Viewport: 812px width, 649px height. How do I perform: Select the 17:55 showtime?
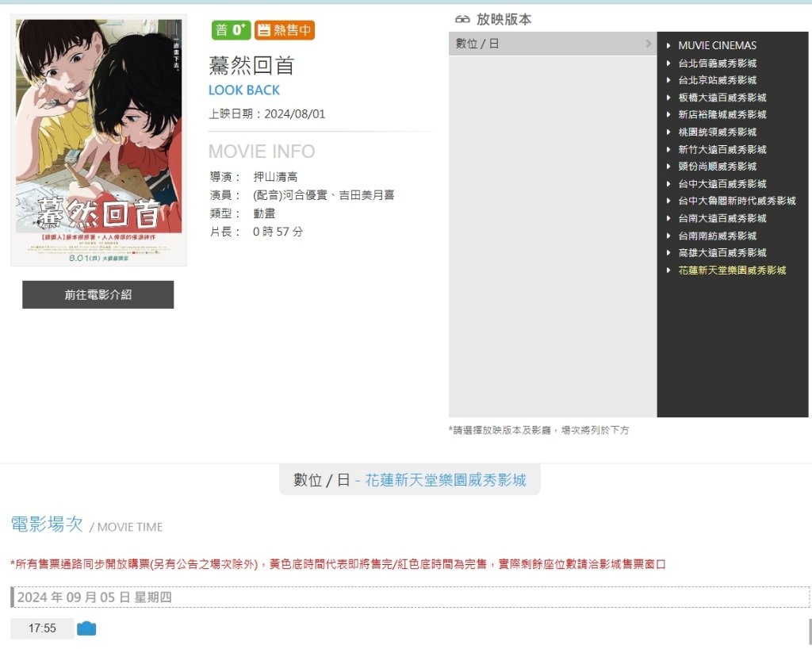click(x=42, y=628)
